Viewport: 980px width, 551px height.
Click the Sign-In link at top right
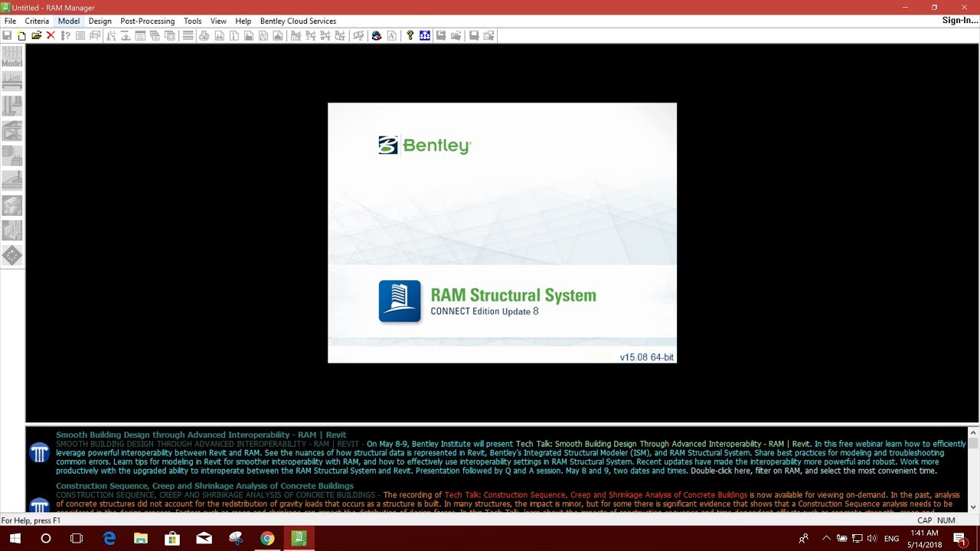pyautogui.click(x=959, y=21)
